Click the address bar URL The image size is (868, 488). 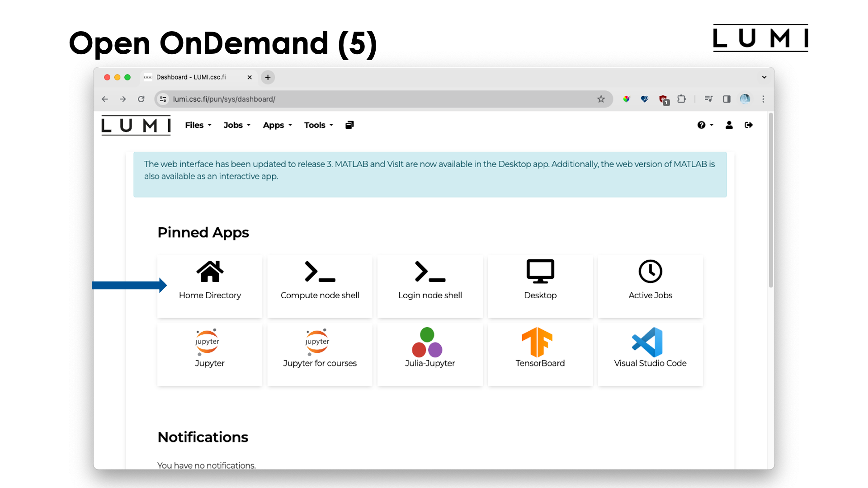pos(224,99)
